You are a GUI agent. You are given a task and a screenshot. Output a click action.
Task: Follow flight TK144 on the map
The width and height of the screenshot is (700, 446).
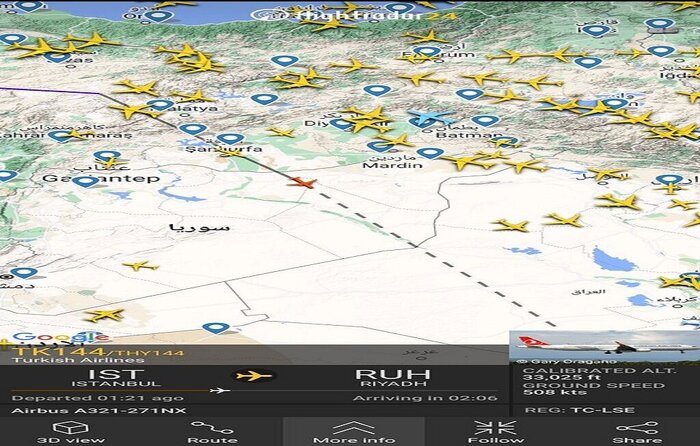click(495, 430)
